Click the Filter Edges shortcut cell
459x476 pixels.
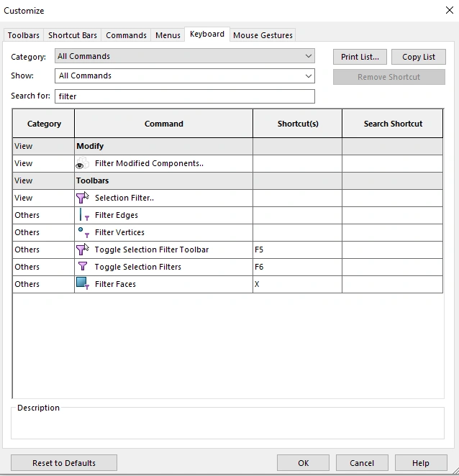[x=297, y=215]
